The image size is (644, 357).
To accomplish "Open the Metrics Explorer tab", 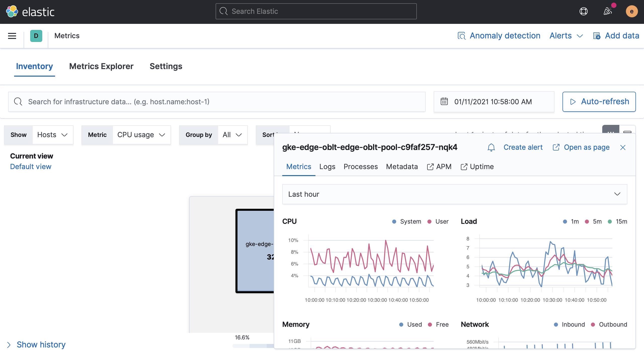I will coord(101,66).
